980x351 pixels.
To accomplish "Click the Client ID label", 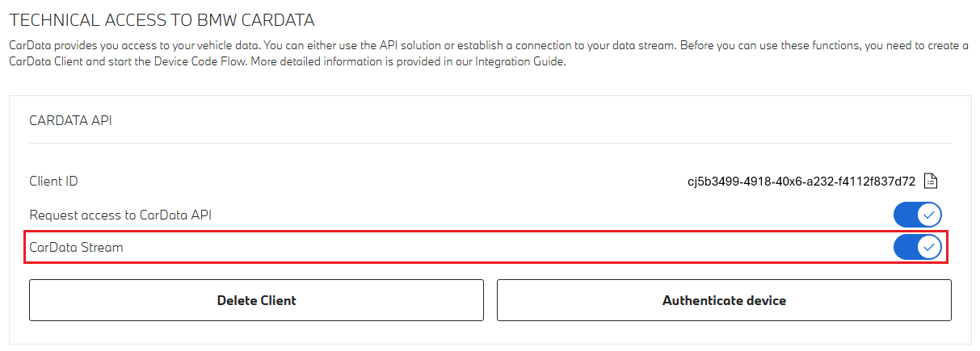I will [53, 181].
